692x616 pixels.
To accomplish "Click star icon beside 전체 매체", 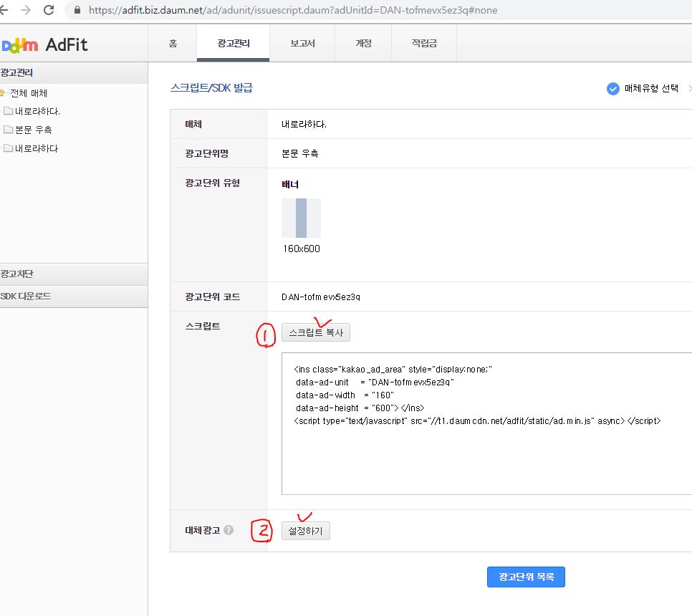I will 2,92.
